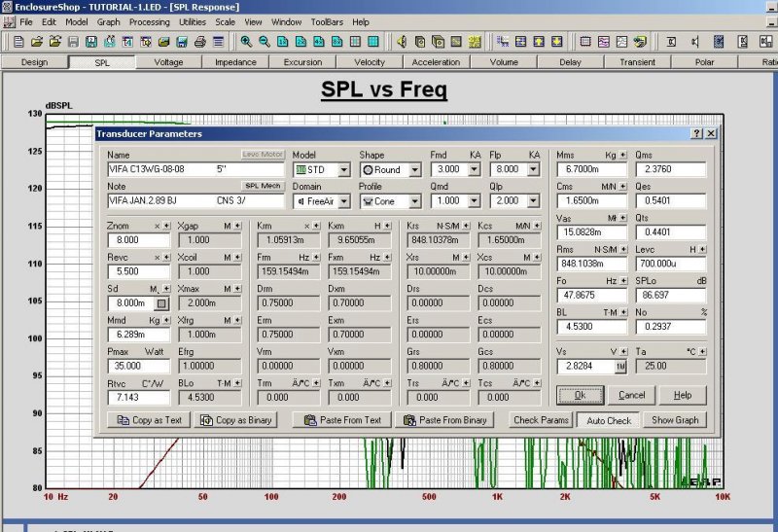The width and height of the screenshot is (778, 532).
Task: Click the Cancel button
Action: (x=631, y=395)
